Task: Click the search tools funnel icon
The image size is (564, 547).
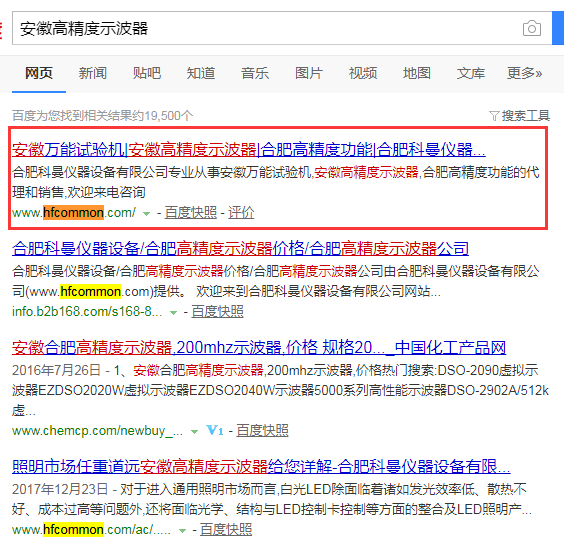Action: pos(494,116)
